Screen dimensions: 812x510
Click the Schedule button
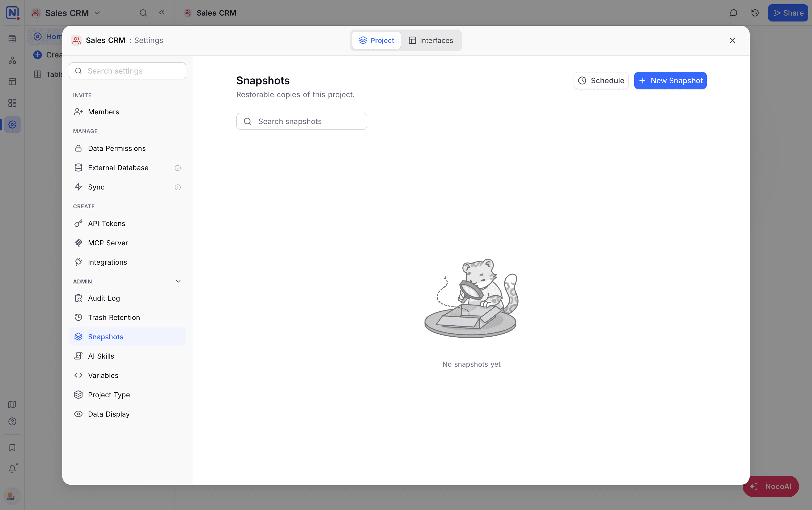[x=601, y=81]
